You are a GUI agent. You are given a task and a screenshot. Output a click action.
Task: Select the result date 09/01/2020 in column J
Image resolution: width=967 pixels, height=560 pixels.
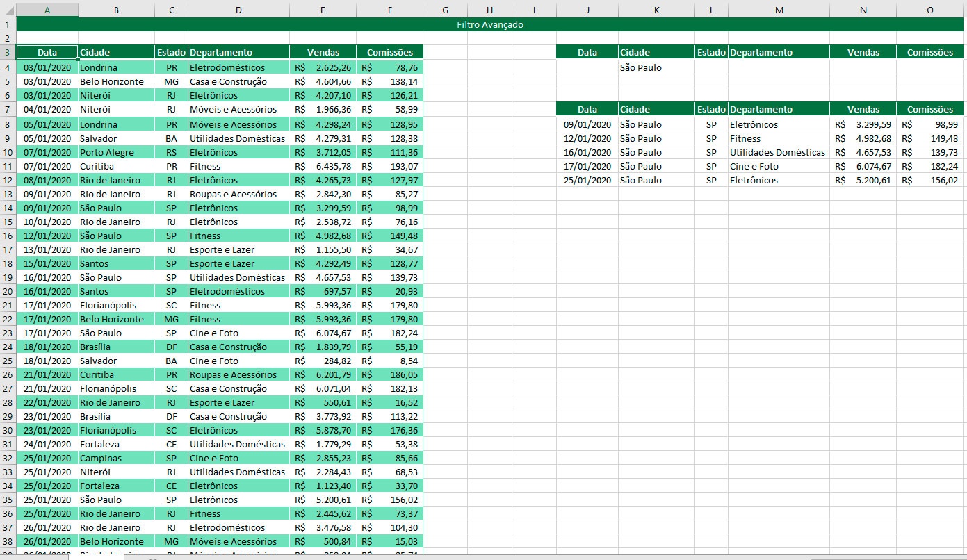coord(587,124)
